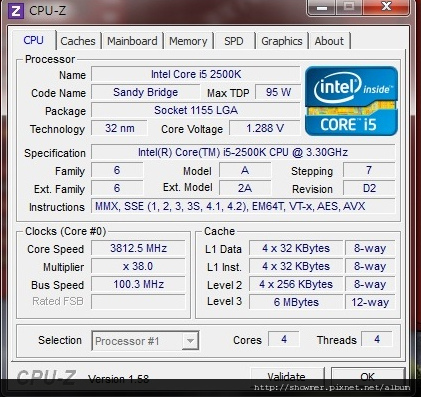Click the Core Speed value 3812.5 MHz
421x397 pixels.
pos(138,248)
